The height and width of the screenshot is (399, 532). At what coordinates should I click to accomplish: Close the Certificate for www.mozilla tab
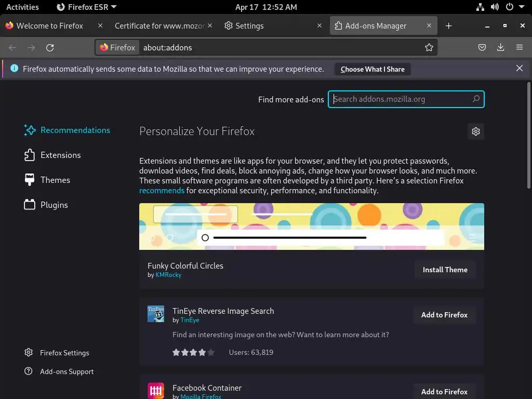(210, 25)
